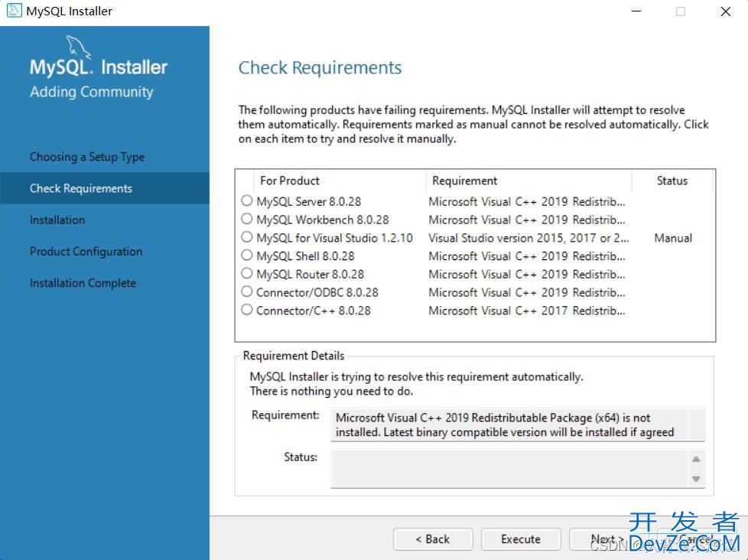Select the MySQL Workbench 8.0.28 radio button

(x=246, y=219)
